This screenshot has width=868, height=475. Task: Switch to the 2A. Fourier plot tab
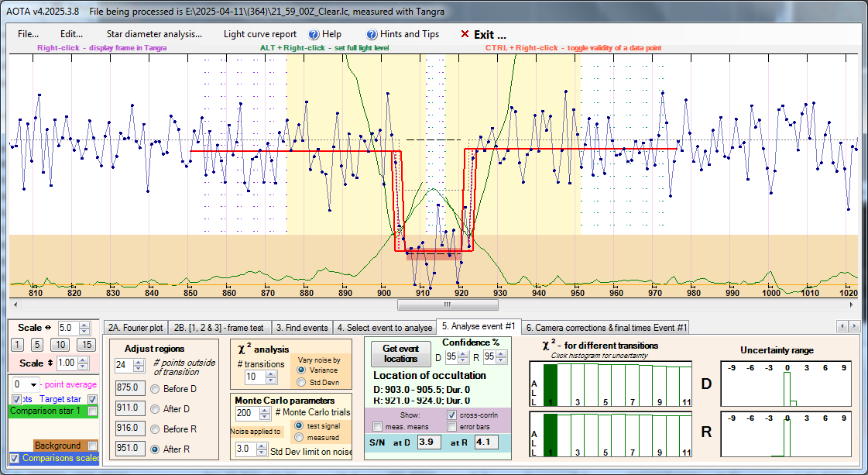pyautogui.click(x=136, y=328)
